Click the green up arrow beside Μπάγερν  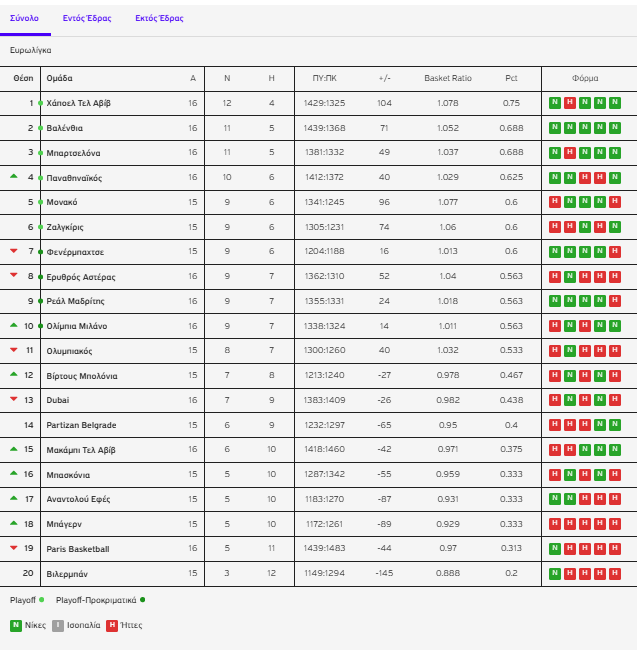[x=14, y=523]
